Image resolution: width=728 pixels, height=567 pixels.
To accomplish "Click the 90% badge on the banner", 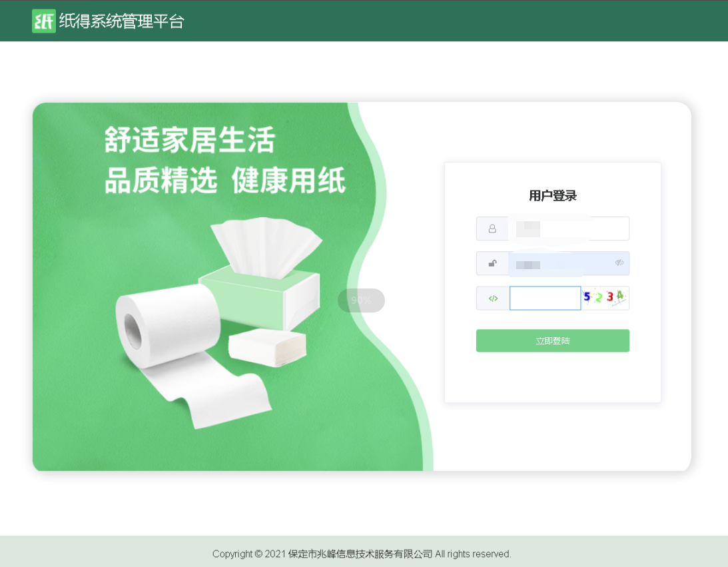I will 361,300.
